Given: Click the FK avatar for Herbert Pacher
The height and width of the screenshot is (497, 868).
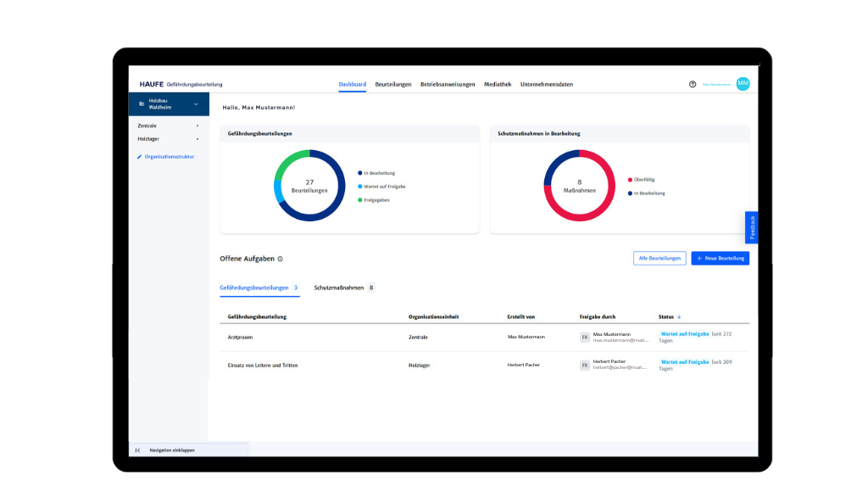Looking at the screenshot, I should point(584,365).
